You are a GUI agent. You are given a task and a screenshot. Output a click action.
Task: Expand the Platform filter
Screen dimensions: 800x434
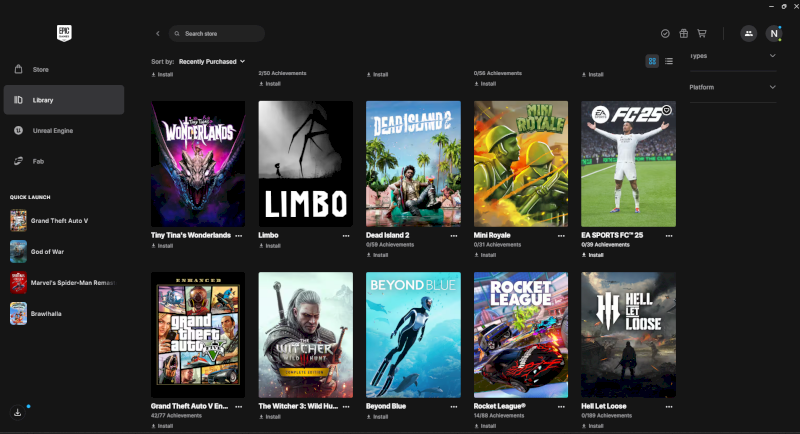click(x=733, y=87)
